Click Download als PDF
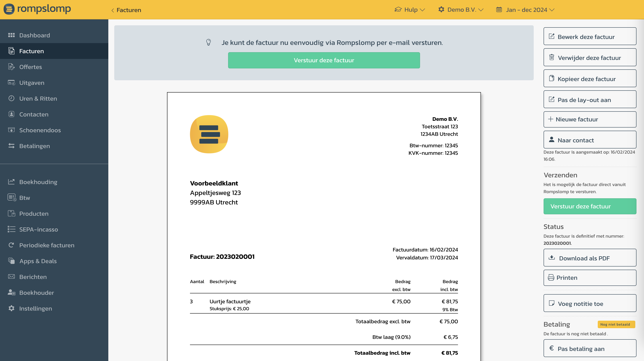 590,258
